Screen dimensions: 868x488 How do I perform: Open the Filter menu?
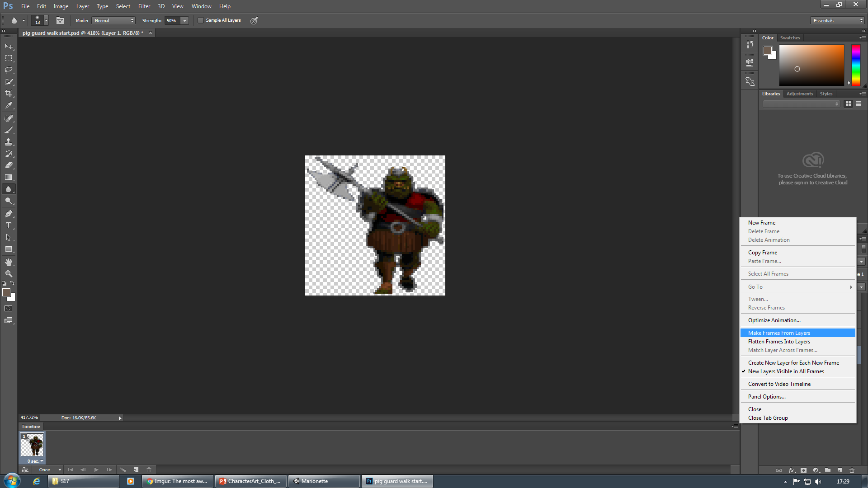coord(144,6)
